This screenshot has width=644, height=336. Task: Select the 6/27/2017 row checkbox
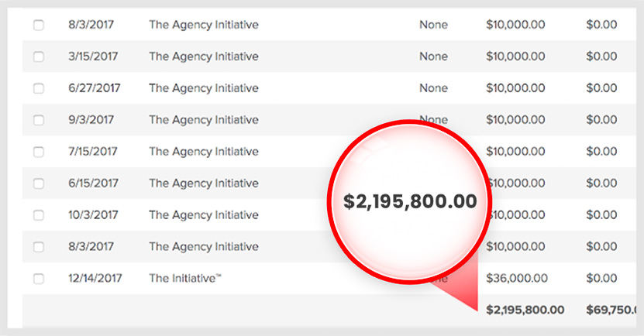(39, 88)
